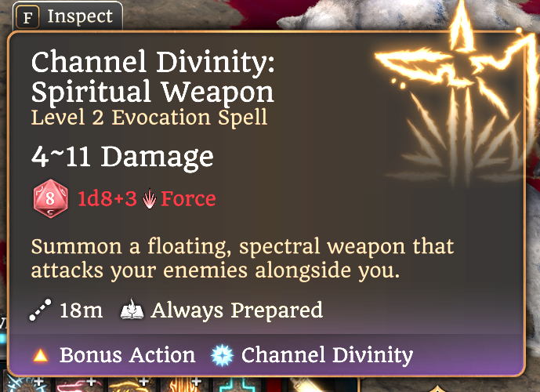Click the Inspect label at tooltip top
This screenshot has height=392, width=540.
80,16
